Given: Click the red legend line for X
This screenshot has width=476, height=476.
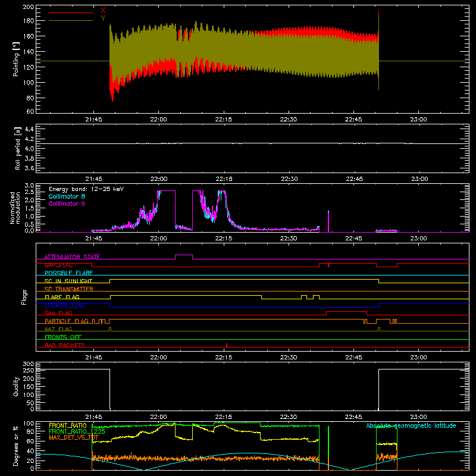Looking at the screenshot, I should 71,12.
